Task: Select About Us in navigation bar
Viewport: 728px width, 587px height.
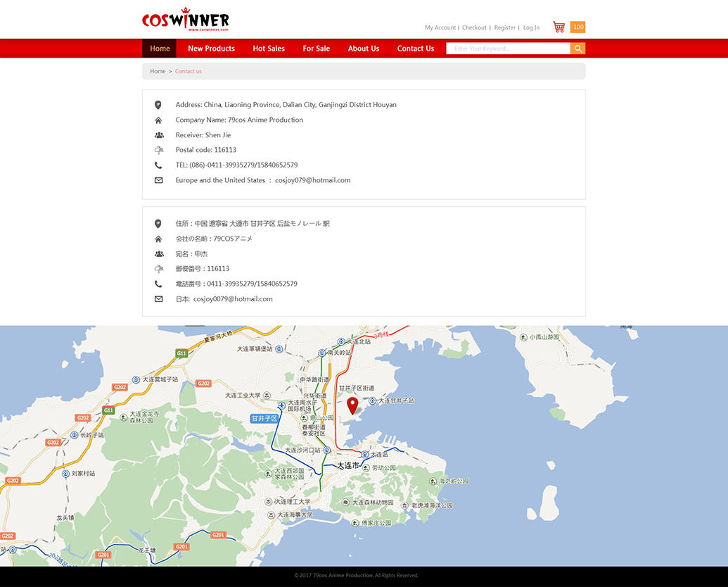Action: 363,49
